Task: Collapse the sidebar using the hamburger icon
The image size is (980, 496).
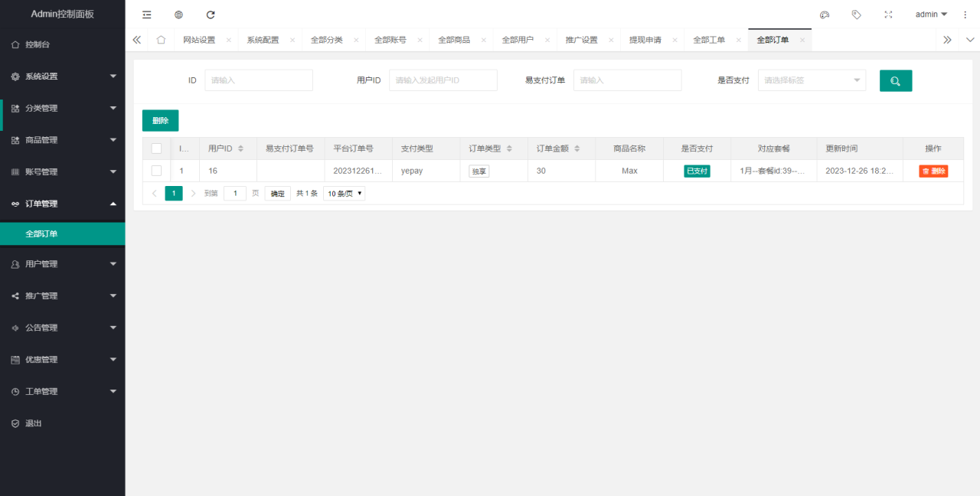Action: (146, 14)
